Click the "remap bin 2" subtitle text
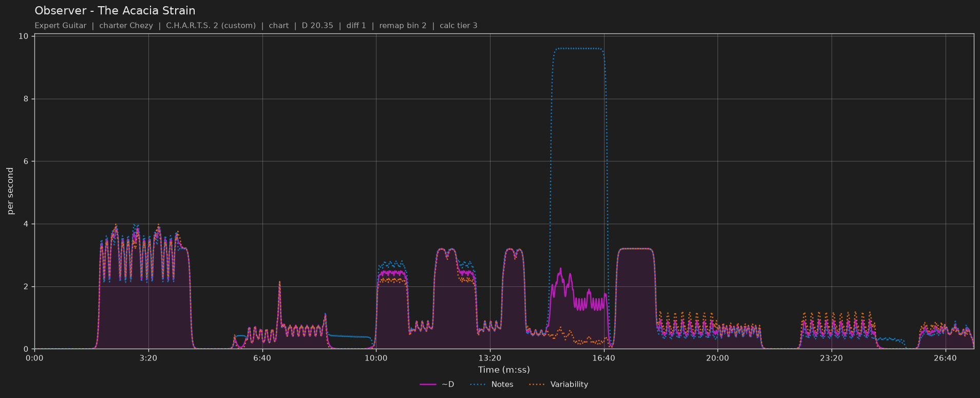 (x=403, y=26)
